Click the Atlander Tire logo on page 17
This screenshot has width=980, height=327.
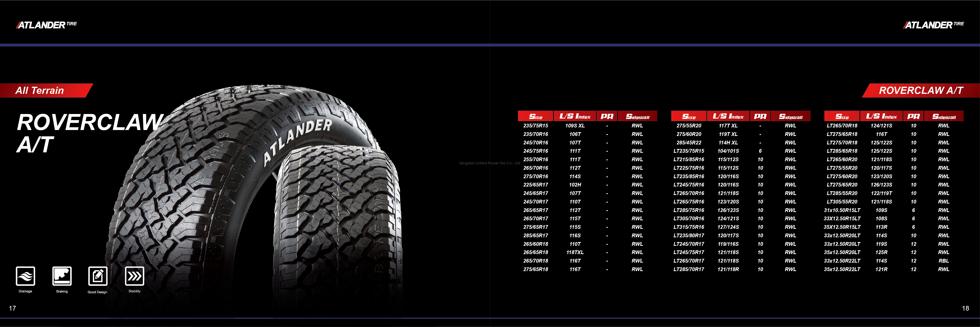pyautogui.click(x=46, y=25)
